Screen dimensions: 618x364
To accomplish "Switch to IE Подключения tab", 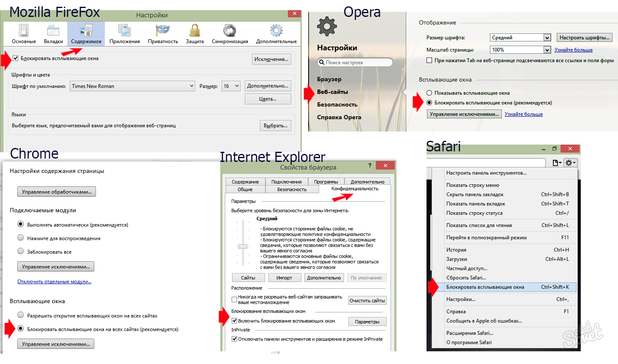I will pyautogui.click(x=287, y=182).
